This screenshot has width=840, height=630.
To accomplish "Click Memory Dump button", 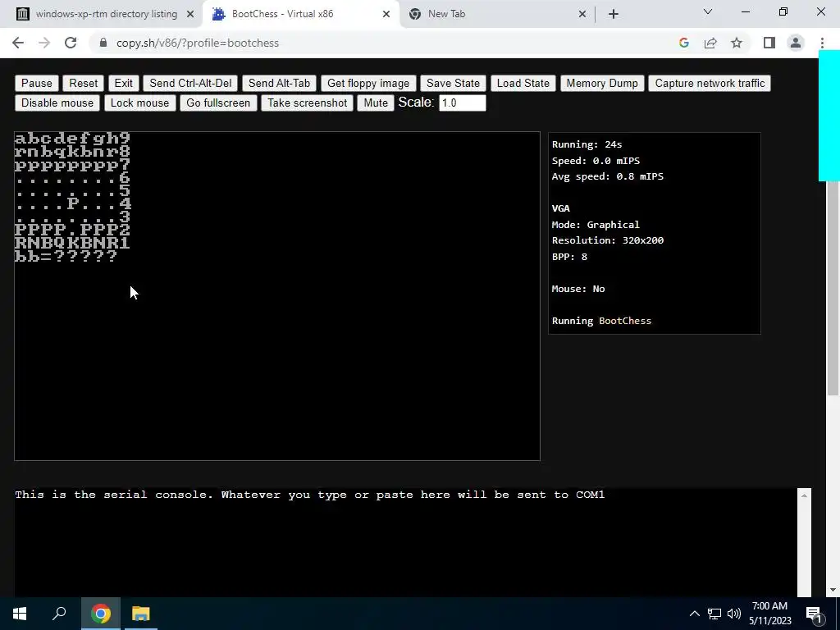I will 602,83.
